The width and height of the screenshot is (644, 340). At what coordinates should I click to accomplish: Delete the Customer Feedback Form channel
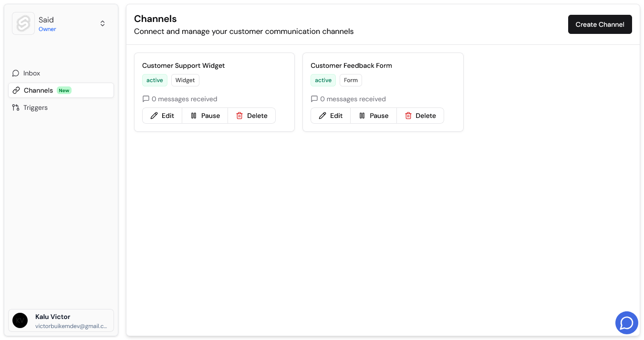tap(420, 116)
